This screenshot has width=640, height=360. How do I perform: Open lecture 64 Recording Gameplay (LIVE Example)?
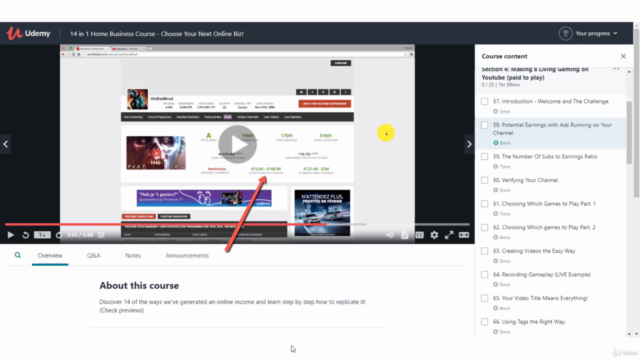click(542, 275)
